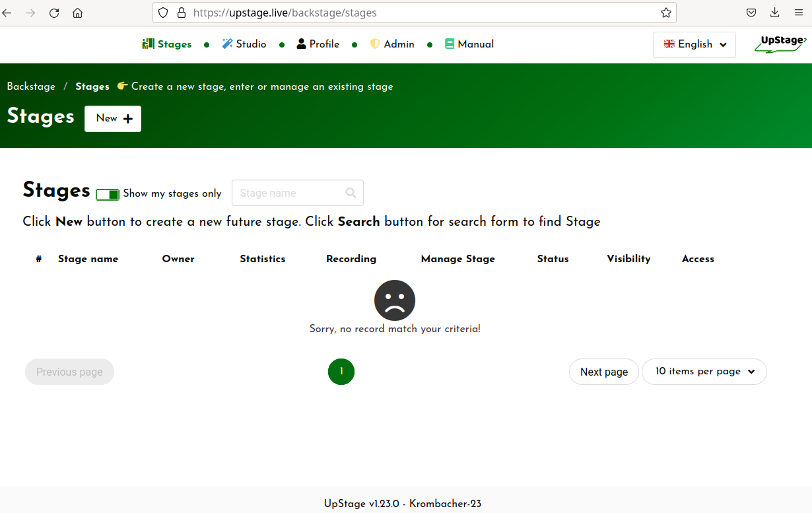Click the browser back arrow
The image size is (812, 513).
[x=7, y=13]
